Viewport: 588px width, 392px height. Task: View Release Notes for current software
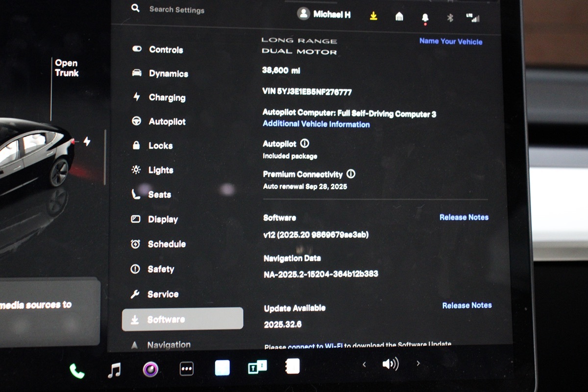464,217
